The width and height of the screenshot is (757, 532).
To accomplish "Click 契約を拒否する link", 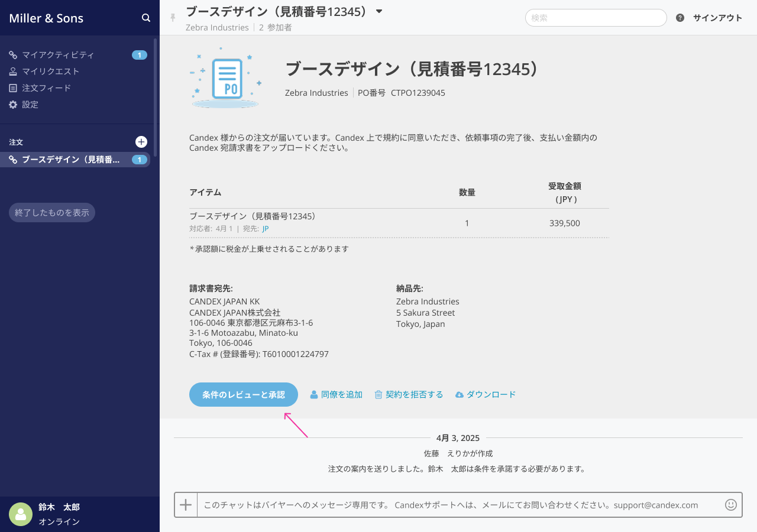I will tap(409, 395).
